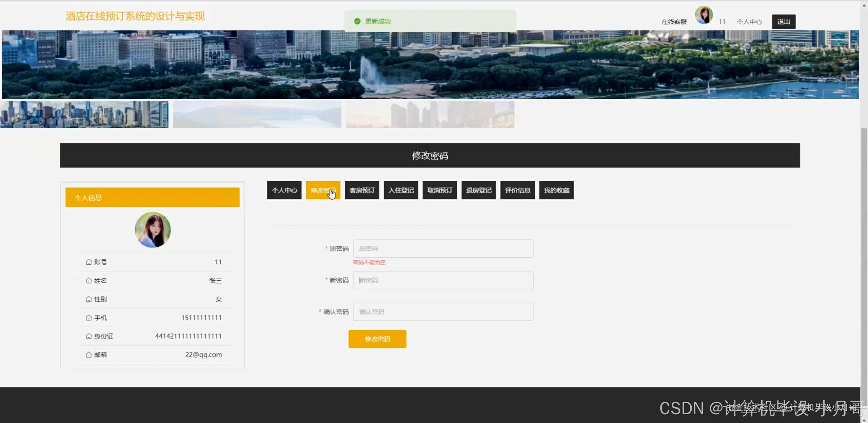The width and height of the screenshot is (868, 423).
Task: Focus the 确认密码 input field
Action: click(443, 312)
